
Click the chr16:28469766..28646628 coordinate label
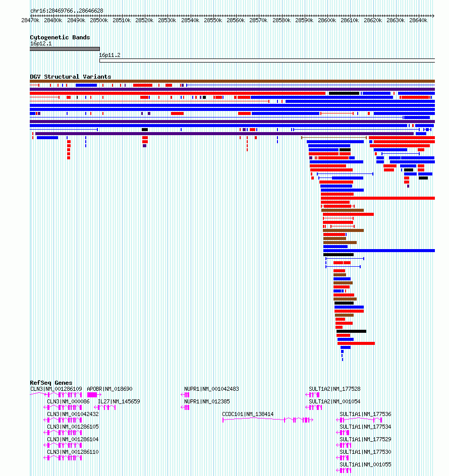click(67, 11)
